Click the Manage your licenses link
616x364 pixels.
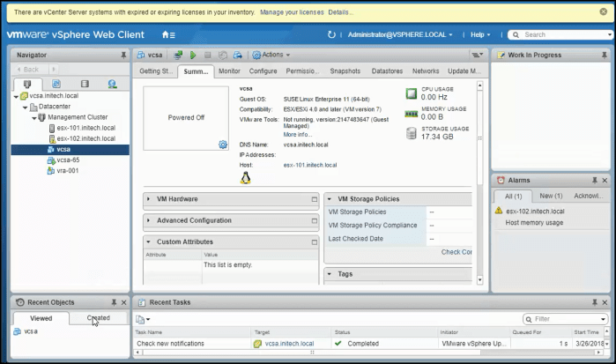pos(292,12)
